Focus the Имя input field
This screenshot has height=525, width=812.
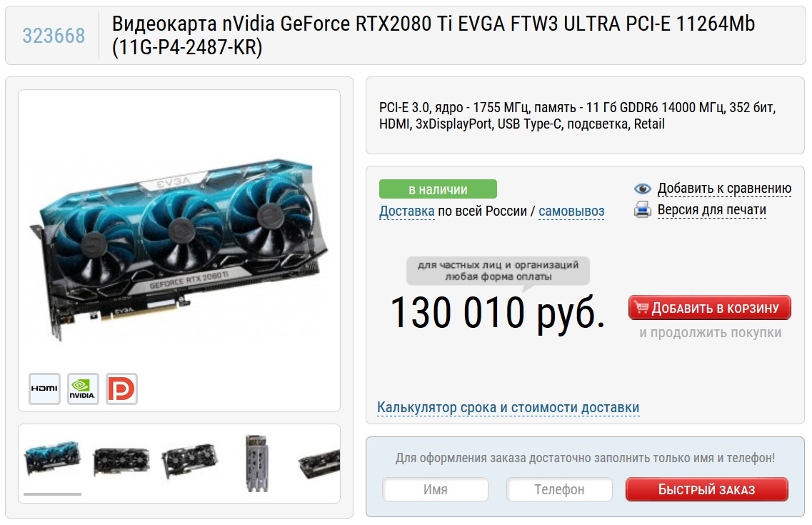pos(435,489)
